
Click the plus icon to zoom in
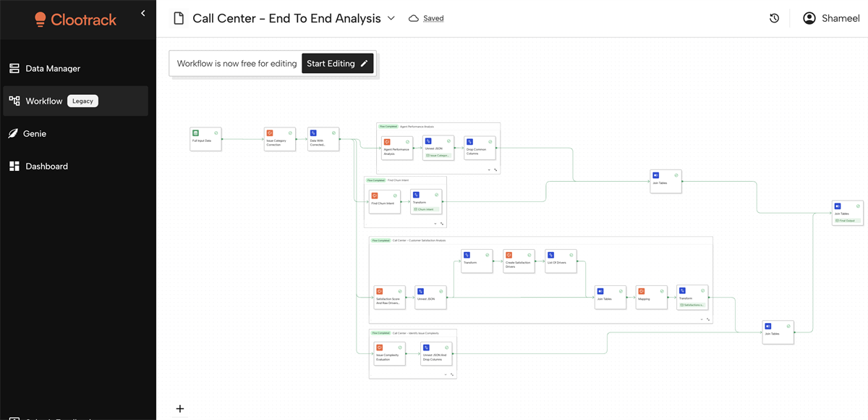tap(180, 408)
